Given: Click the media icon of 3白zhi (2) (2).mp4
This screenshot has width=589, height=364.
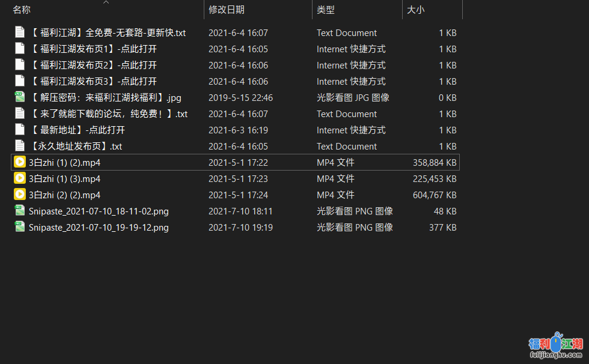Looking at the screenshot, I should click(x=19, y=195).
